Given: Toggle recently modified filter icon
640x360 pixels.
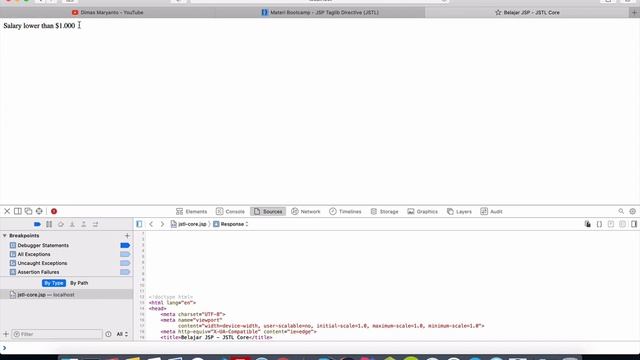Looking at the screenshot, I should click(108, 334).
